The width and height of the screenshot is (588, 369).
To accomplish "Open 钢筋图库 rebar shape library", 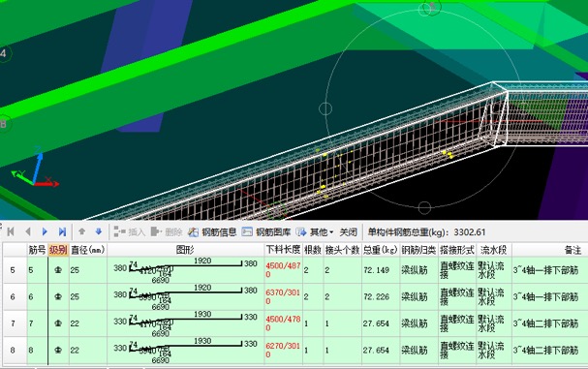I will point(266,232).
